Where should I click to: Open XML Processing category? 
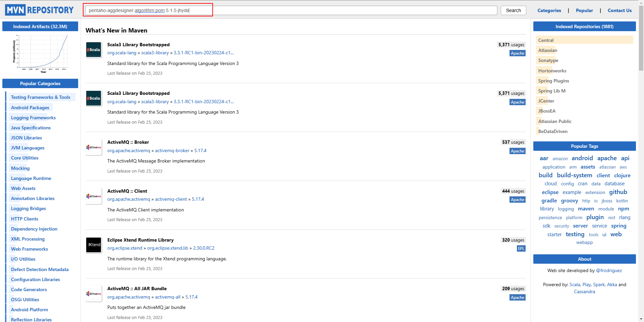coord(28,239)
